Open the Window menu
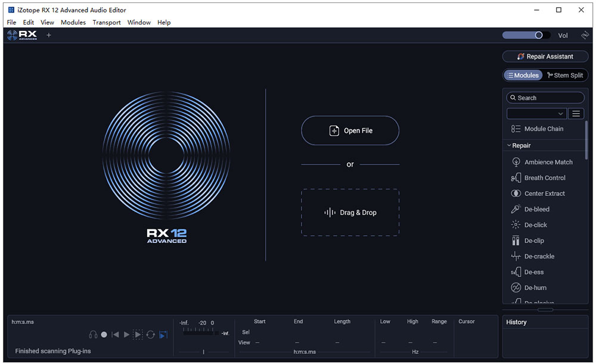The width and height of the screenshot is (596, 364). pos(139,23)
